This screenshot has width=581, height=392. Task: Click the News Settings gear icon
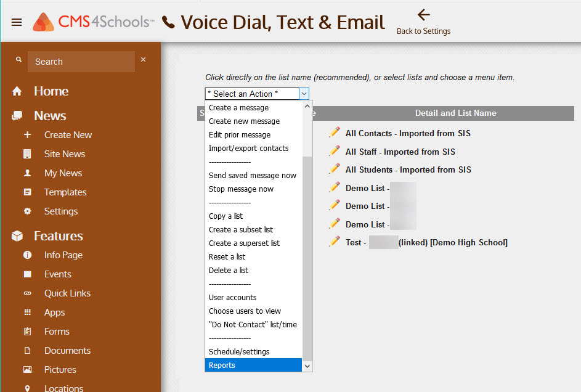point(28,211)
